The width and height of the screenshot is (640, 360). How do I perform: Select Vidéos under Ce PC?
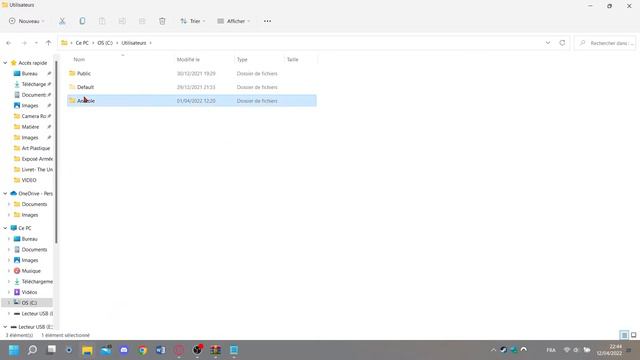click(x=26, y=292)
